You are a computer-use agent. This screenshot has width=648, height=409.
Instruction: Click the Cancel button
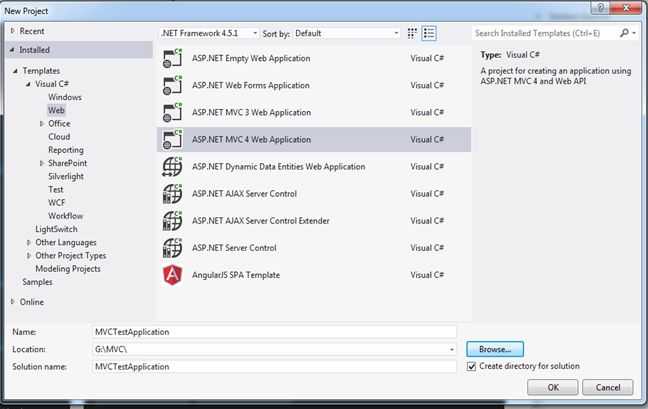pos(608,388)
